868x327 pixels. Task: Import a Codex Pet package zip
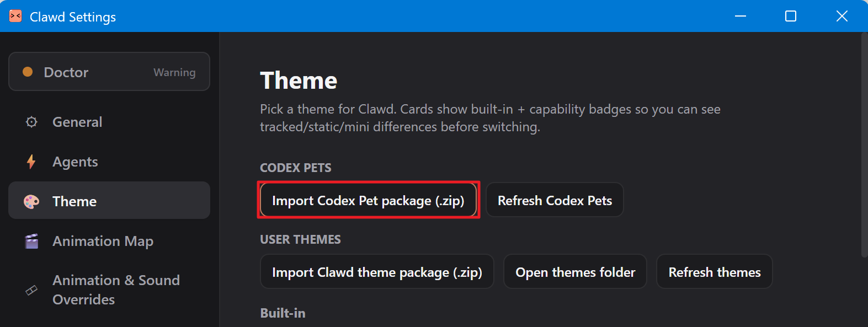368,200
